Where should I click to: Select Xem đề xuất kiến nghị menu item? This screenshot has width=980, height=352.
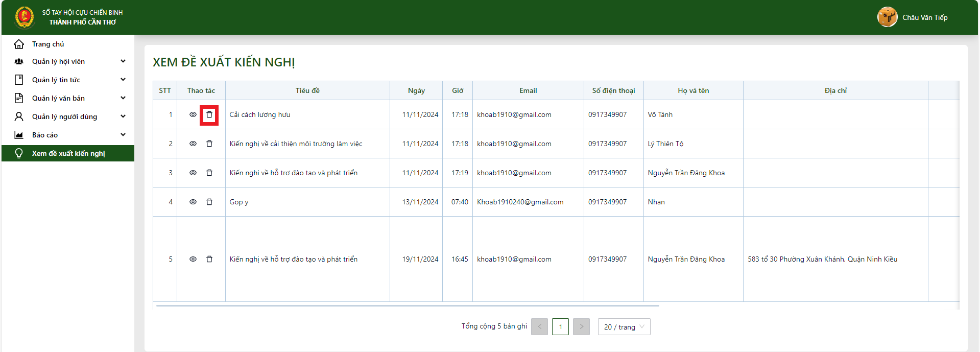(x=68, y=153)
